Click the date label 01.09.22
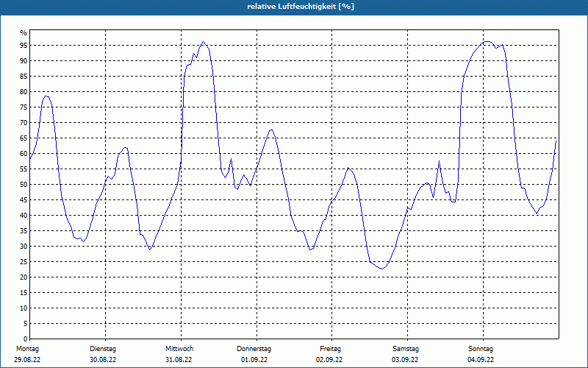The width and height of the screenshot is (588, 368). point(254,360)
